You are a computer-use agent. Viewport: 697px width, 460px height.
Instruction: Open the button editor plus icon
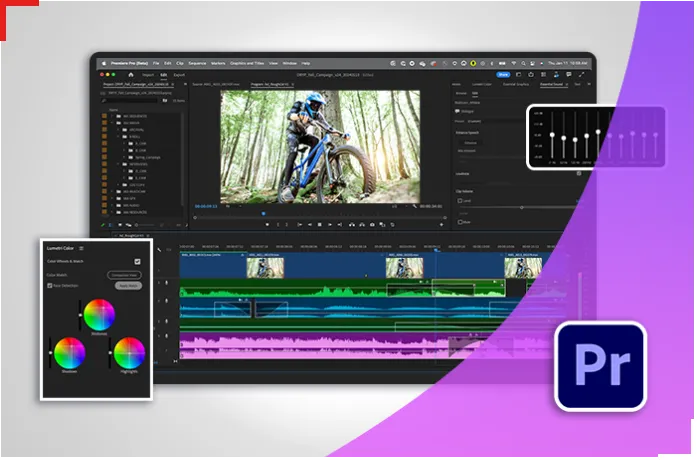(441, 225)
